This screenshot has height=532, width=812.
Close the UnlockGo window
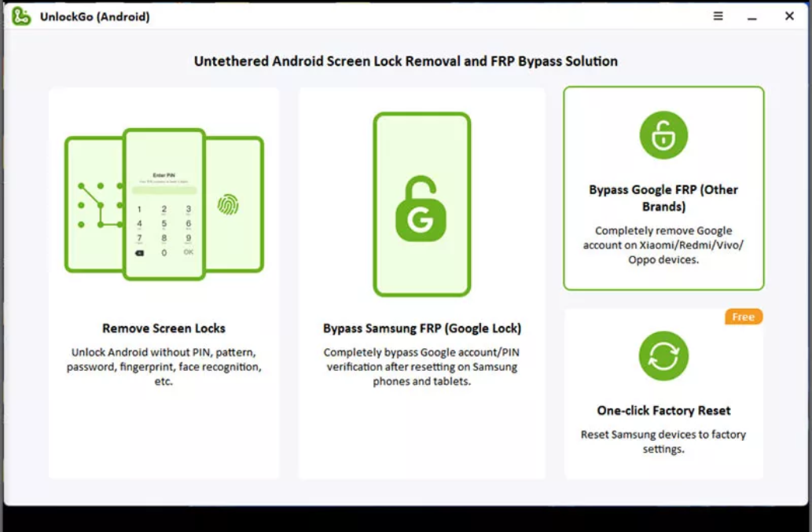click(x=789, y=16)
